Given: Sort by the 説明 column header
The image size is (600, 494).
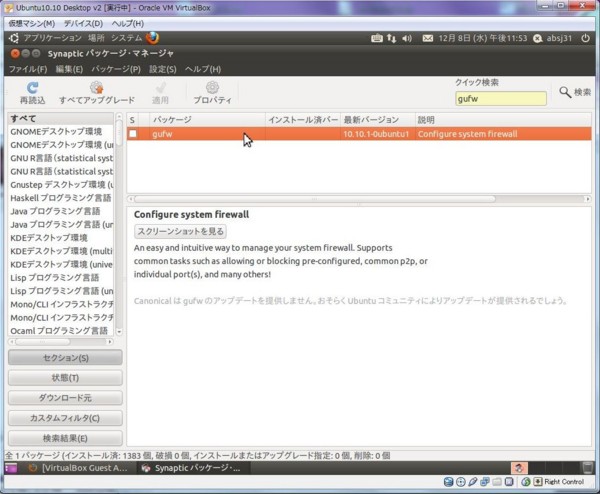Looking at the screenshot, I should click(503, 120).
